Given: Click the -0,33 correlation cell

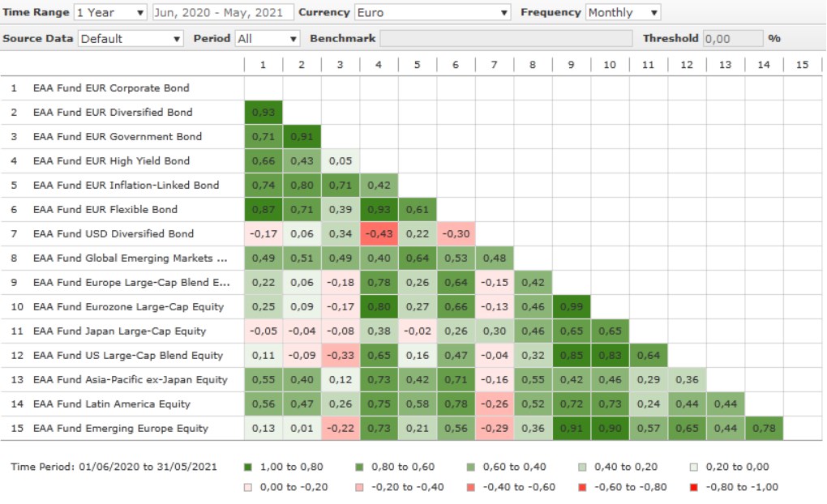Looking at the screenshot, I should (340, 355).
